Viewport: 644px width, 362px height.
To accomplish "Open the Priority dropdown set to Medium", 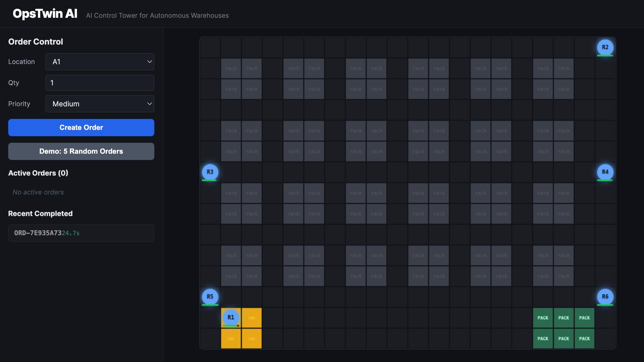I will coord(100,104).
